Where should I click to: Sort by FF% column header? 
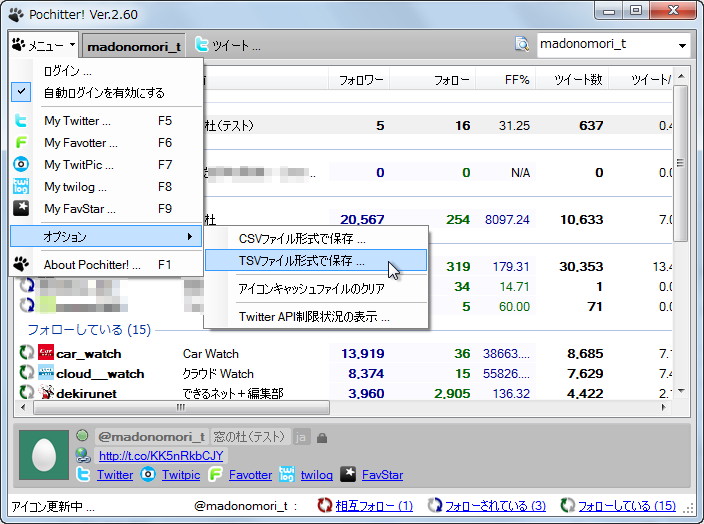click(x=506, y=80)
